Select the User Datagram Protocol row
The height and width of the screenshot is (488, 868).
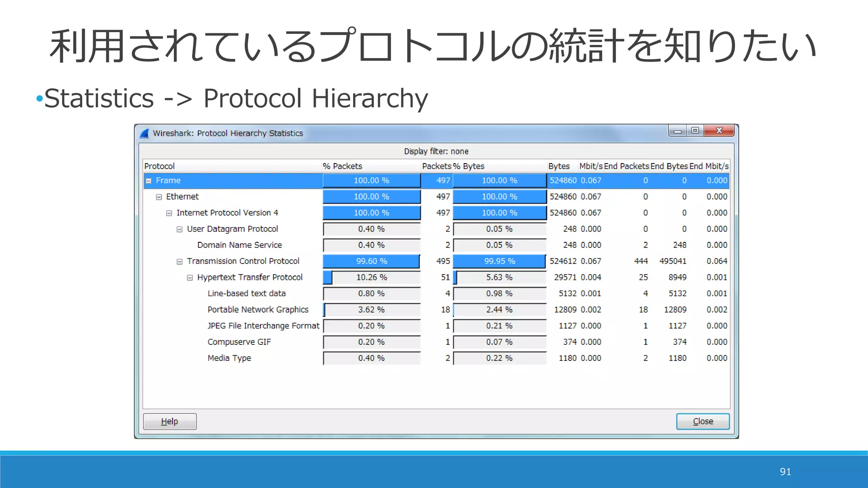click(x=436, y=229)
